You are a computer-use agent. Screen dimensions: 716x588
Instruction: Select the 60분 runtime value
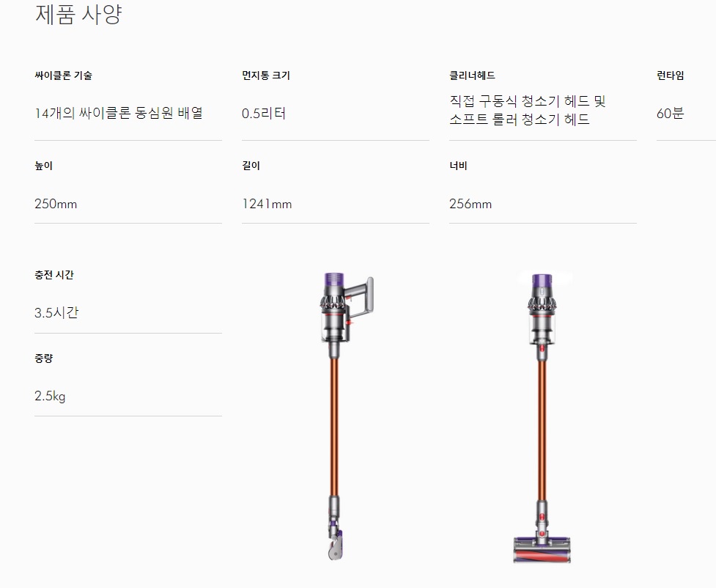click(671, 114)
